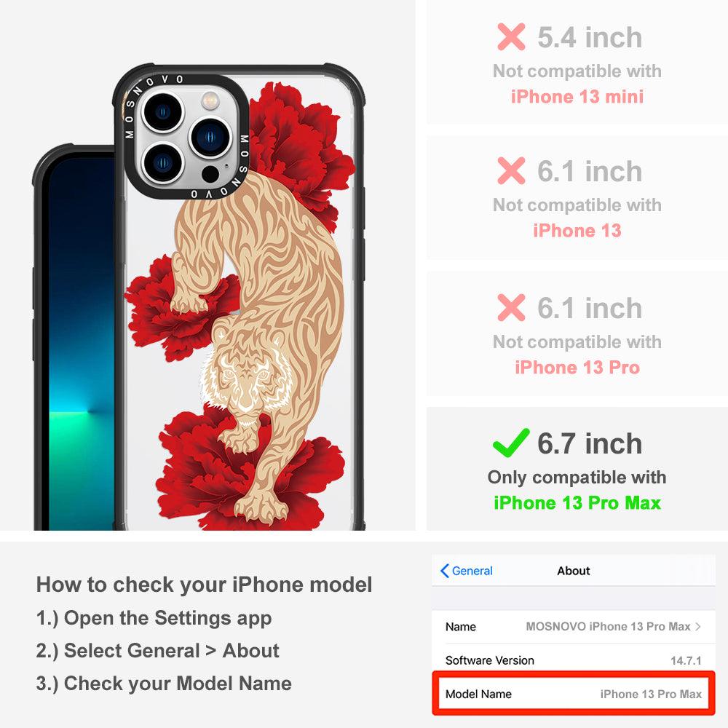The width and height of the screenshot is (728, 728).
Task: Click the red X beside 5.4 inch
Action: [x=511, y=36]
